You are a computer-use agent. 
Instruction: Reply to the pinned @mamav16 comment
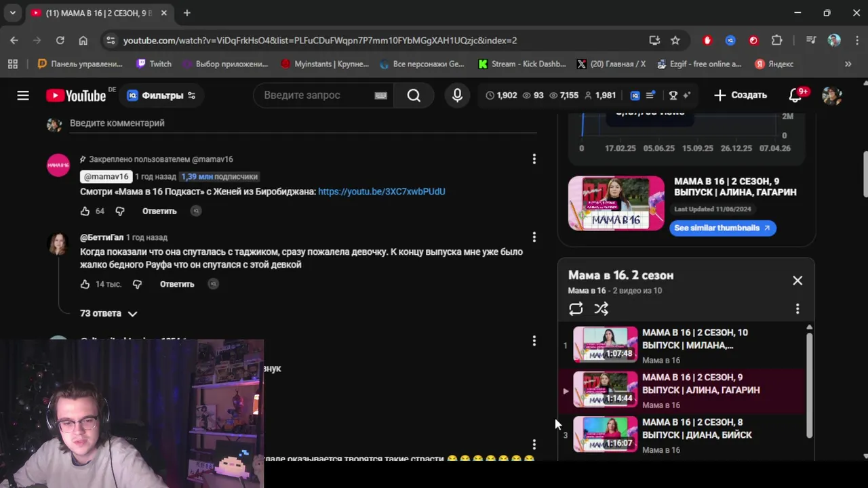(159, 211)
